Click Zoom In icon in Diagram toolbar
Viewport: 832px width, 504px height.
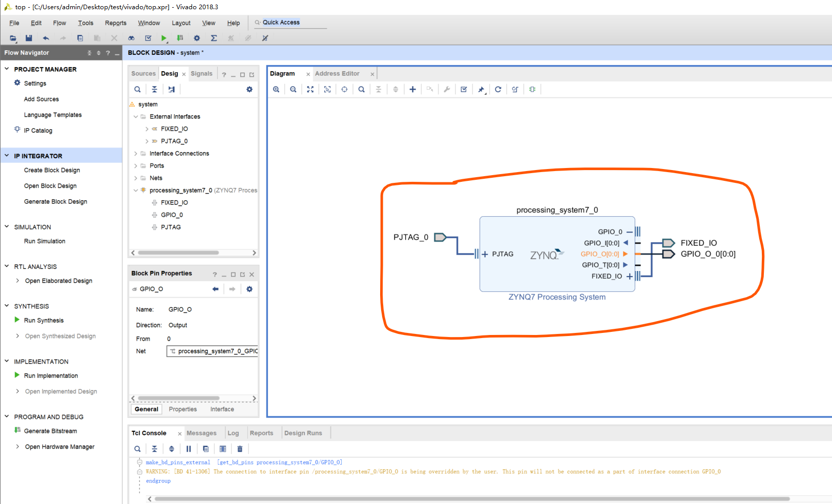click(x=276, y=89)
